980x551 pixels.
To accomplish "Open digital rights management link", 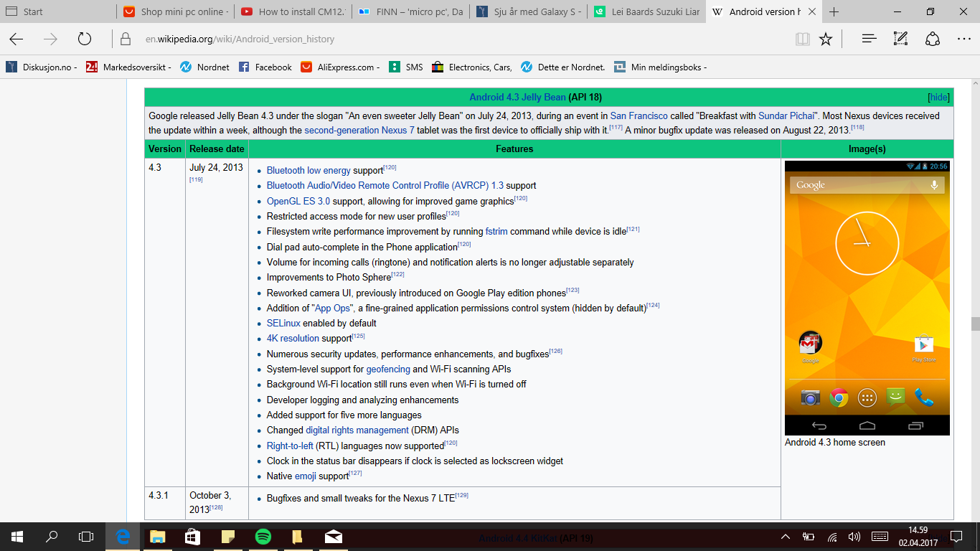I will point(357,430).
